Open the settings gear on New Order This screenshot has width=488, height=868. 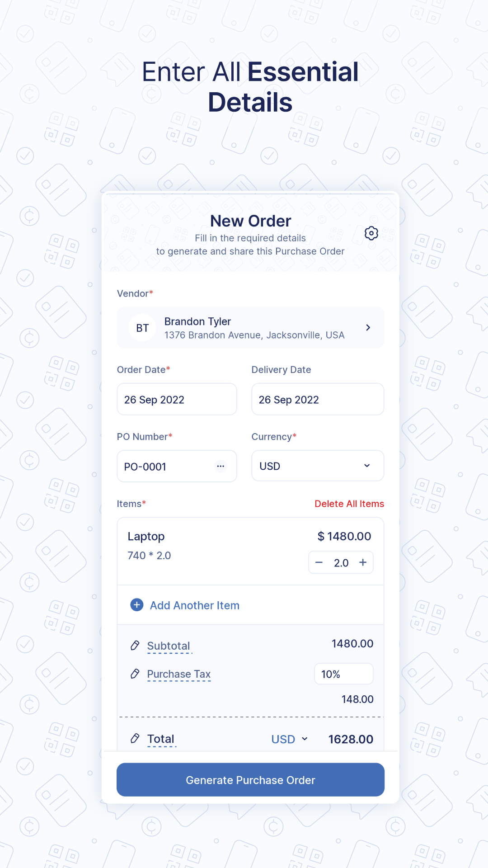pyautogui.click(x=371, y=233)
